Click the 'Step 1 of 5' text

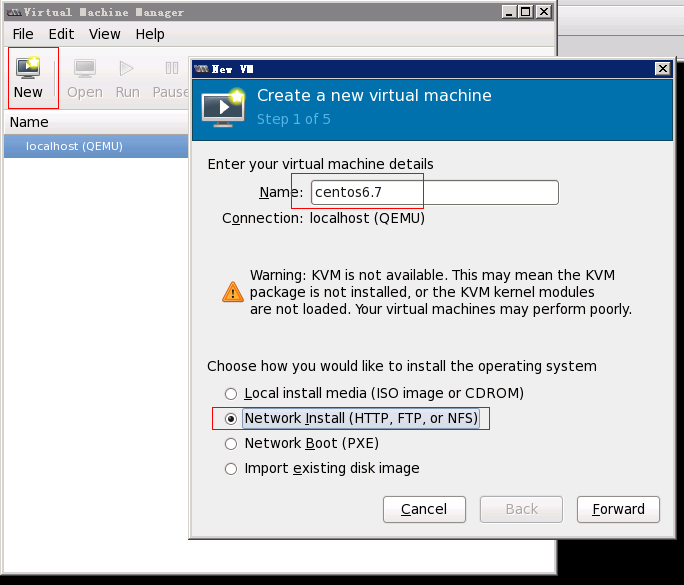294,119
